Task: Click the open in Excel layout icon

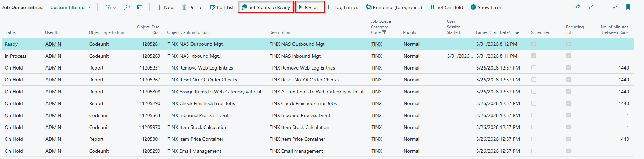Action: click(140, 7)
